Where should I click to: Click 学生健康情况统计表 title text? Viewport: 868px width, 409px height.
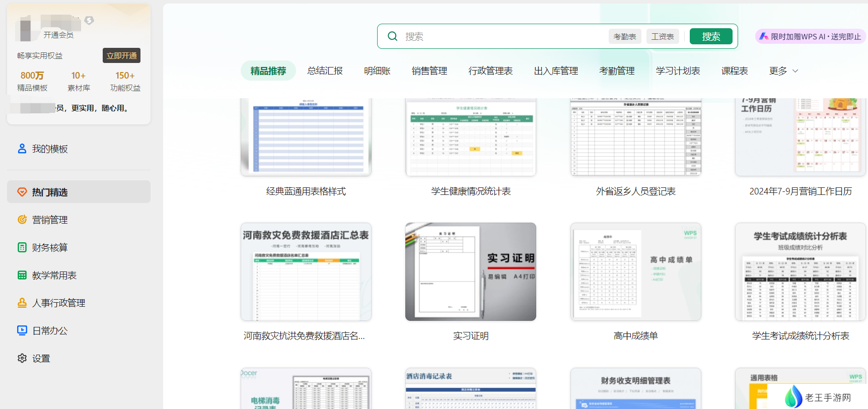471,191
